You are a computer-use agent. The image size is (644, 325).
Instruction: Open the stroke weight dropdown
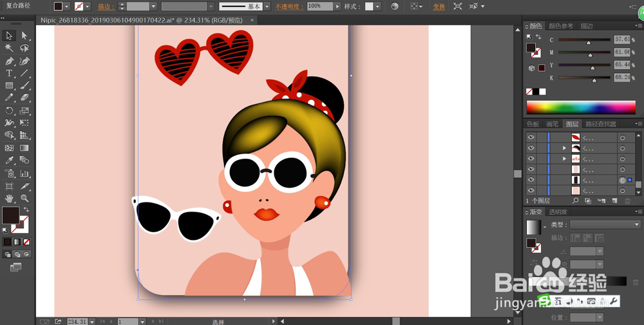154,6
